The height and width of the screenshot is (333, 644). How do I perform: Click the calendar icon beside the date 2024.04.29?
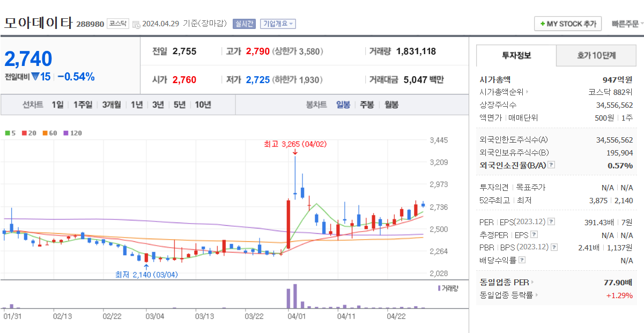pyautogui.click(x=136, y=24)
